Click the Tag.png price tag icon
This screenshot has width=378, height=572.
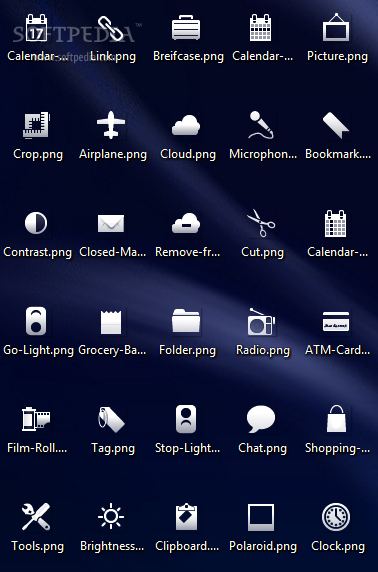[111, 419]
